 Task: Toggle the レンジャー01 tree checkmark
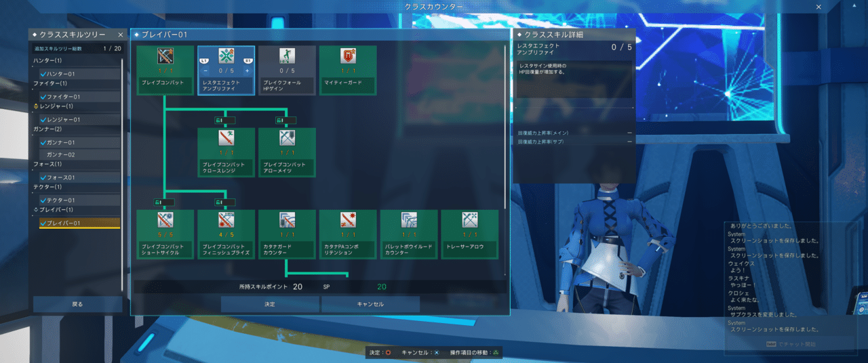tap(43, 120)
